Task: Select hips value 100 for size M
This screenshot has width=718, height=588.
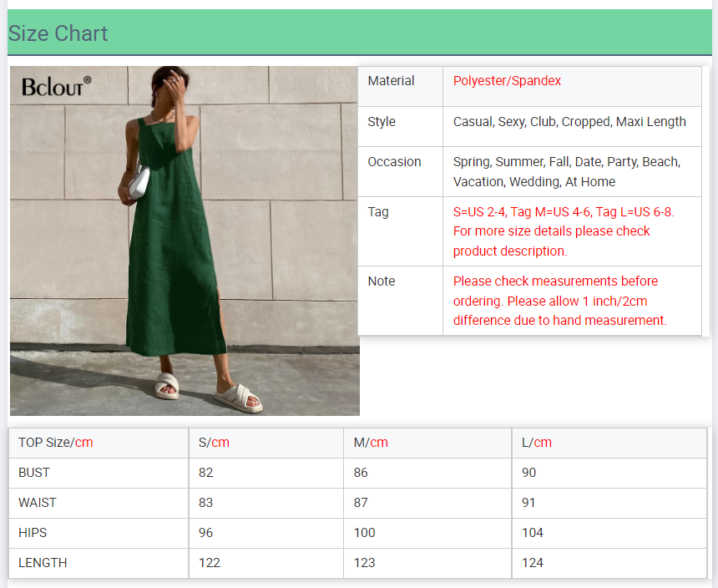Action: (365, 533)
